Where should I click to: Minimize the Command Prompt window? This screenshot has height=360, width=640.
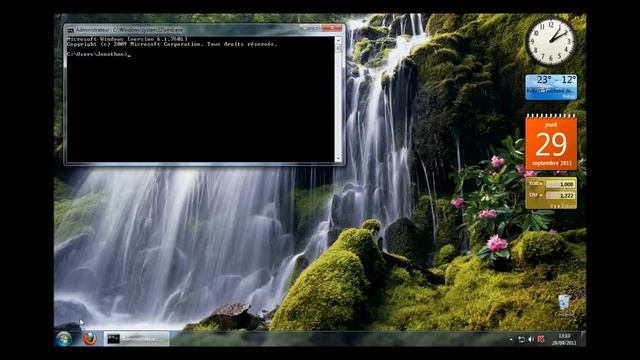(304, 28)
